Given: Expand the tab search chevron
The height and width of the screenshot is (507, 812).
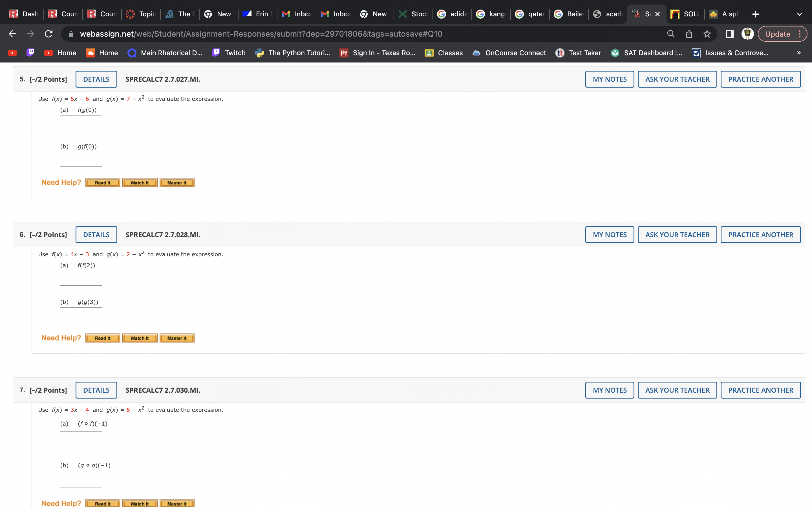Looking at the screenshot, I should point(799,14).
